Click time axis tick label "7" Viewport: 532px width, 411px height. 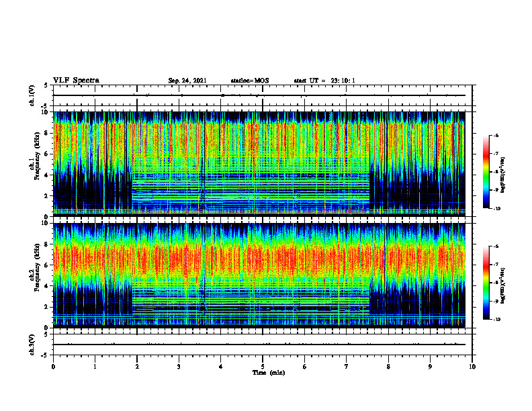coord(347,367)
